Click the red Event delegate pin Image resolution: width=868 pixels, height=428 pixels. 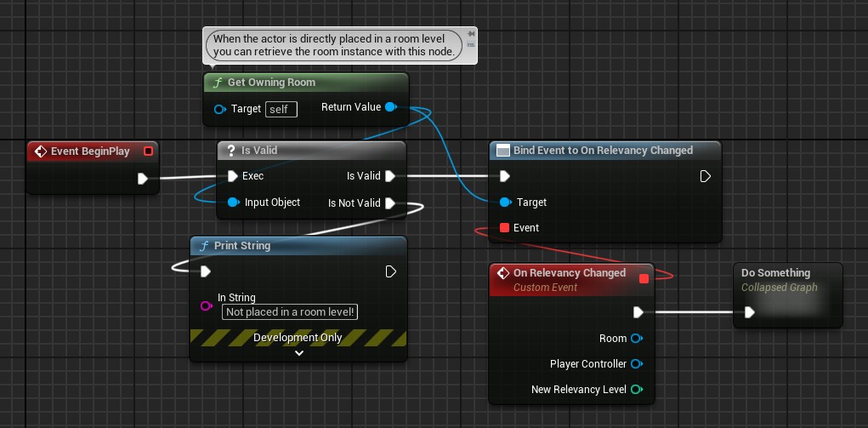pyautogui.click(x=504, y=228)
